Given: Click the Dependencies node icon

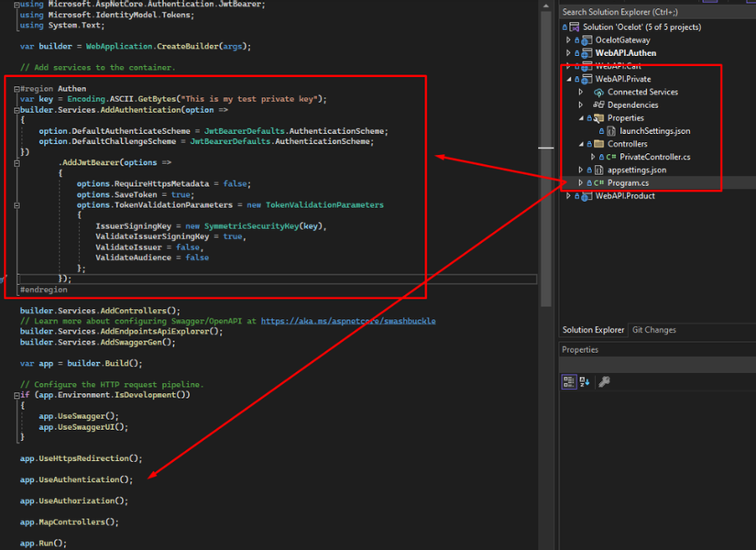Looking at the screenshot, I should coord(598,104).
